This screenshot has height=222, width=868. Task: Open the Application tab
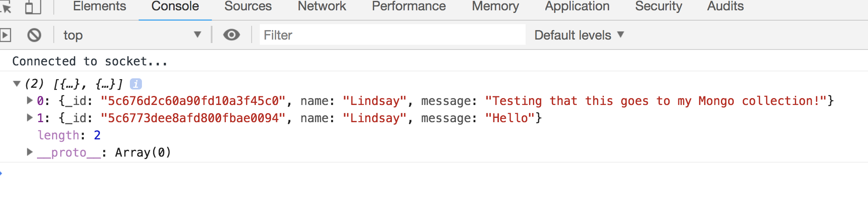pyautogui.click(x=577, y=6)
